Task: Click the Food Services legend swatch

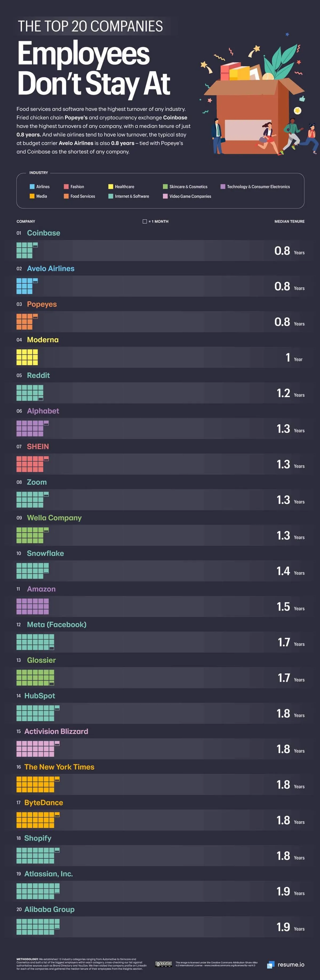Action: pos(66,196)
